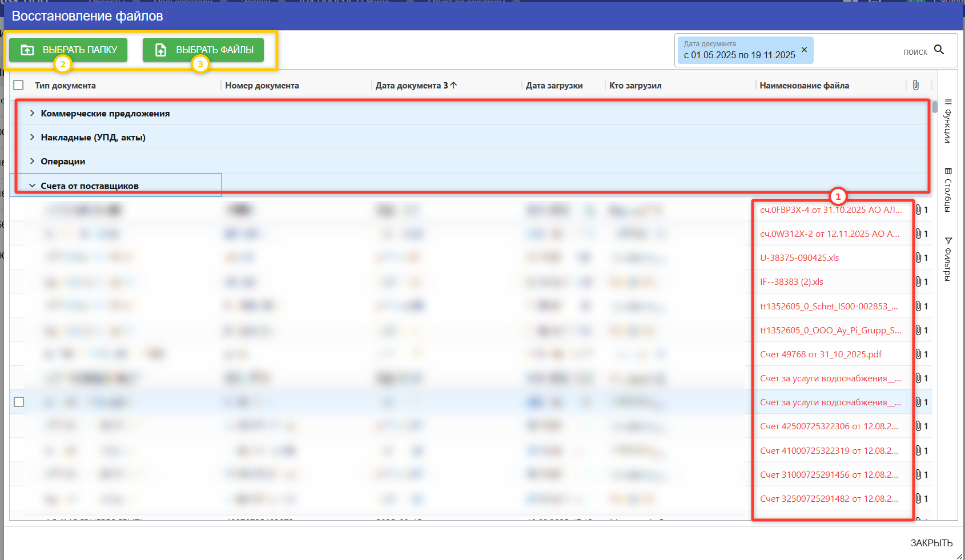Click attachment icon beside U-38375-090425.xls
This screenshot has width=965, height=560.
pos(918,258)
